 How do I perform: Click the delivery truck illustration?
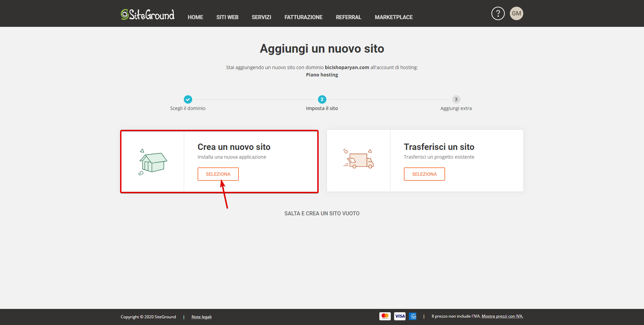click(359, 159)
